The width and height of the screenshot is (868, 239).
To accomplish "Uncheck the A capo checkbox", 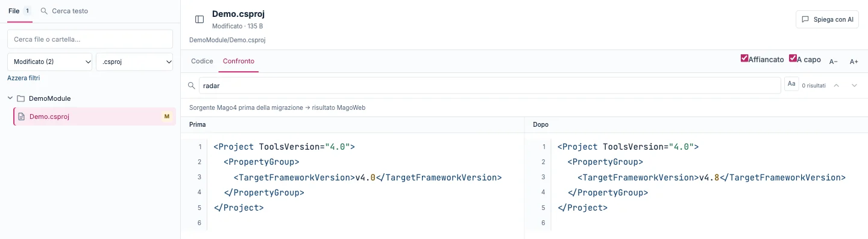I will tap(793, 59).
